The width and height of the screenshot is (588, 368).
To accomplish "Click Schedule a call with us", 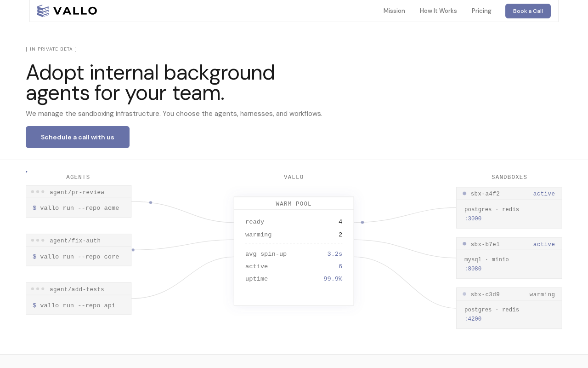I will (78, 137).
